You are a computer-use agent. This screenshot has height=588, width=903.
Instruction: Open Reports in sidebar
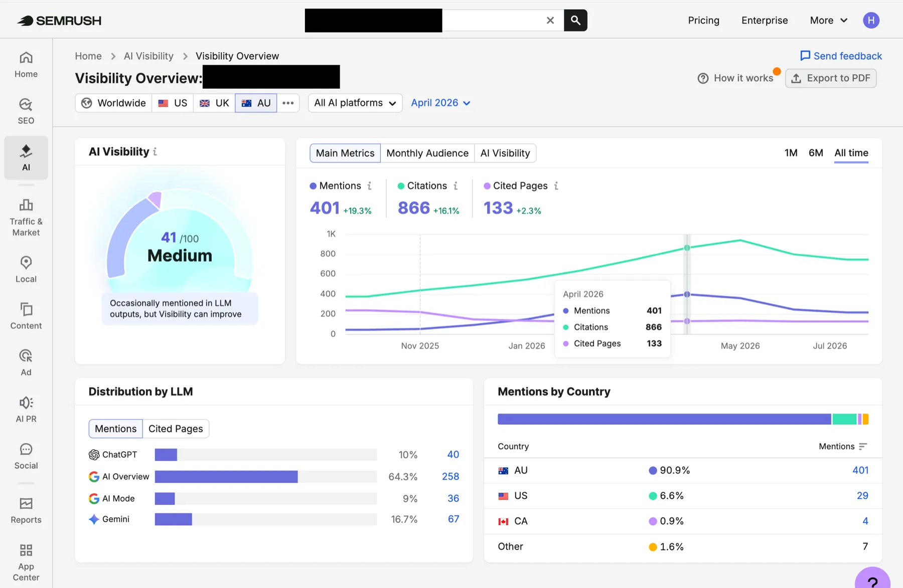point(26,510)
